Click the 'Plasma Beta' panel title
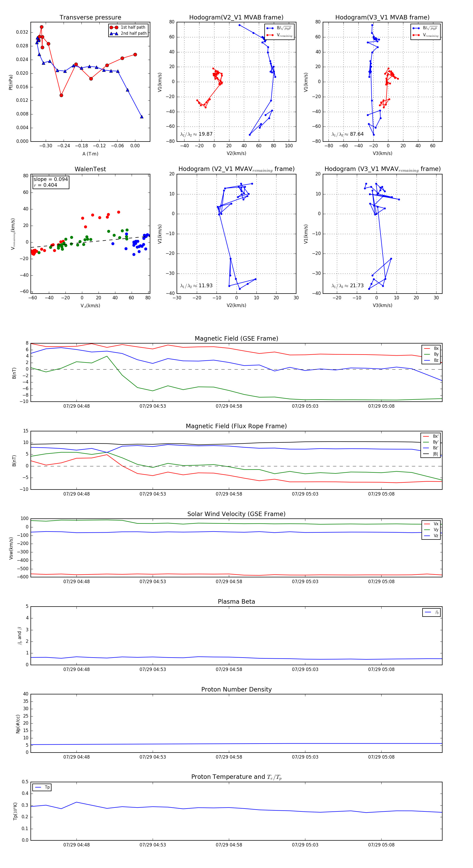473x868 pixels. click(236, 602)
